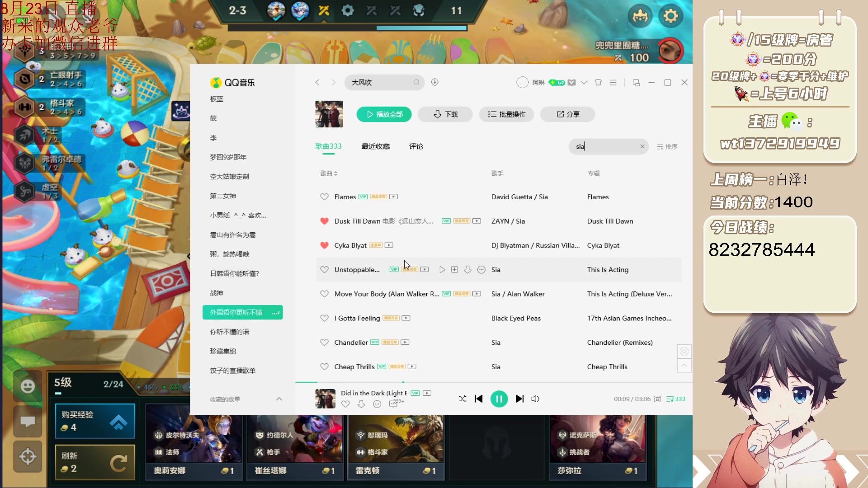Toggle the lyrics 词 display
This screenshot has height=488, width=868.
pyautogui.click(x=657, y=399)
